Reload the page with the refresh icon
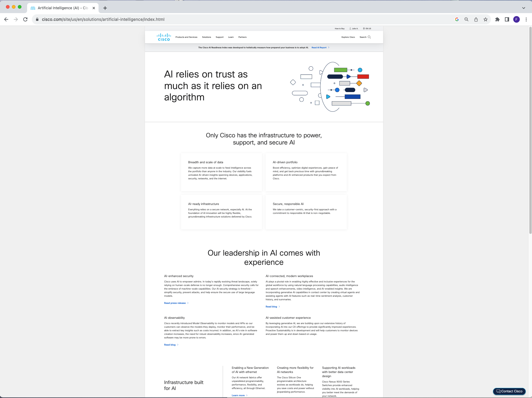The height and width of the screenshot is (398, 532). point(25,19)
